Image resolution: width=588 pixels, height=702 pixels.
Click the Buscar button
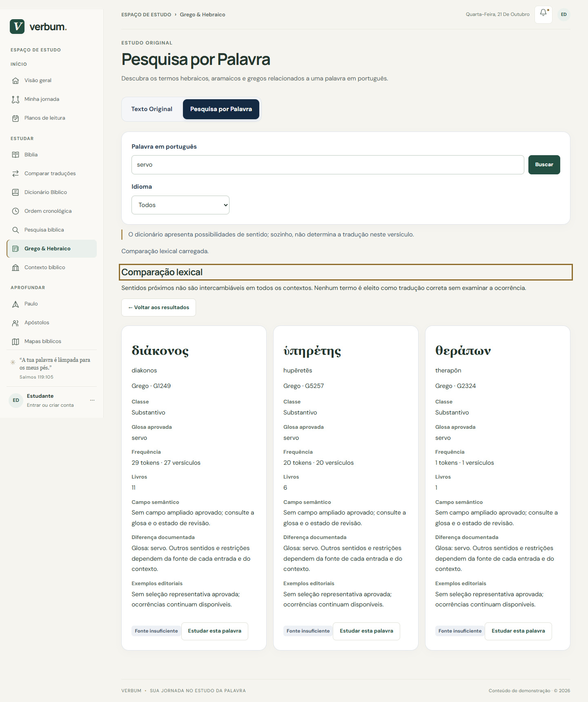click(x=544, y=165)
